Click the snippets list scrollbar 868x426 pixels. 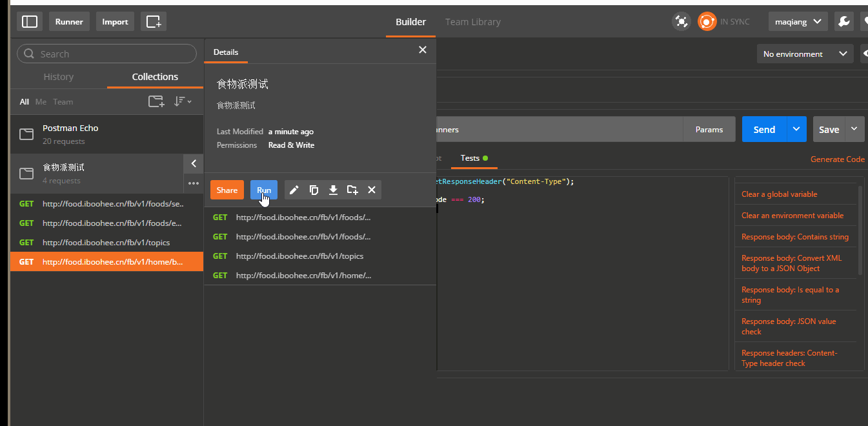coord(860,230)
